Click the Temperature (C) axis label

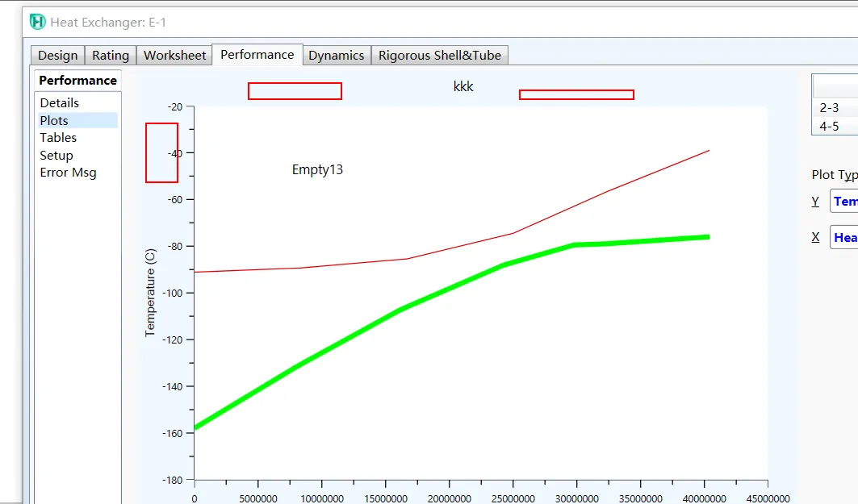(x=150, y=293)
